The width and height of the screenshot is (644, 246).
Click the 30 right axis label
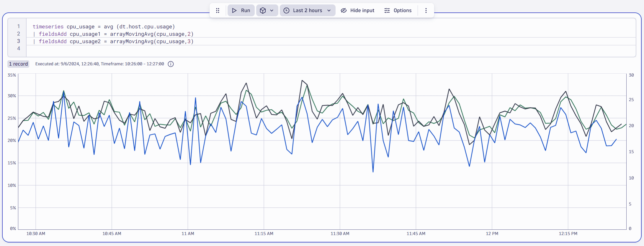click(631, 75)
